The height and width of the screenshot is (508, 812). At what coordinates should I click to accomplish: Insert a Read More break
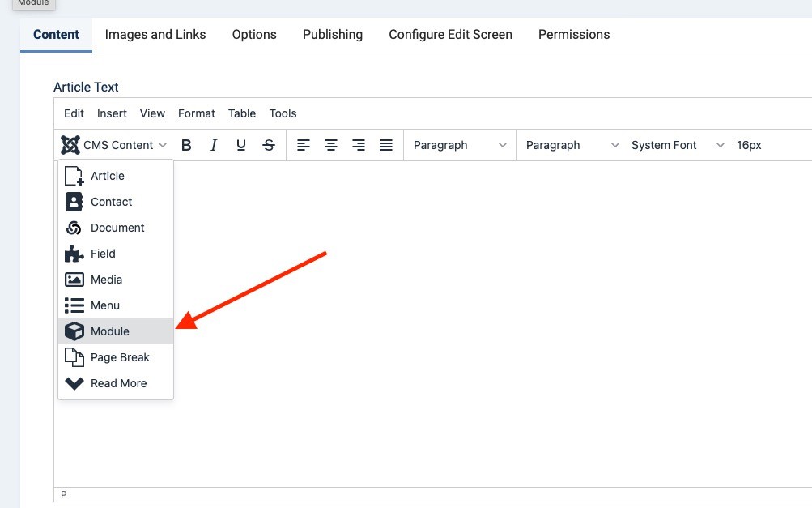pos(118,383)
